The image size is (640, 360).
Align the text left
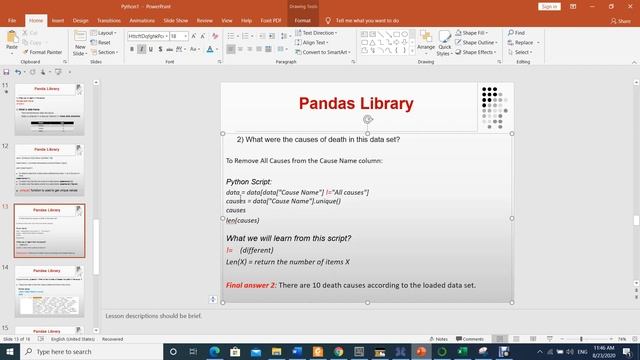click(231, 49)
